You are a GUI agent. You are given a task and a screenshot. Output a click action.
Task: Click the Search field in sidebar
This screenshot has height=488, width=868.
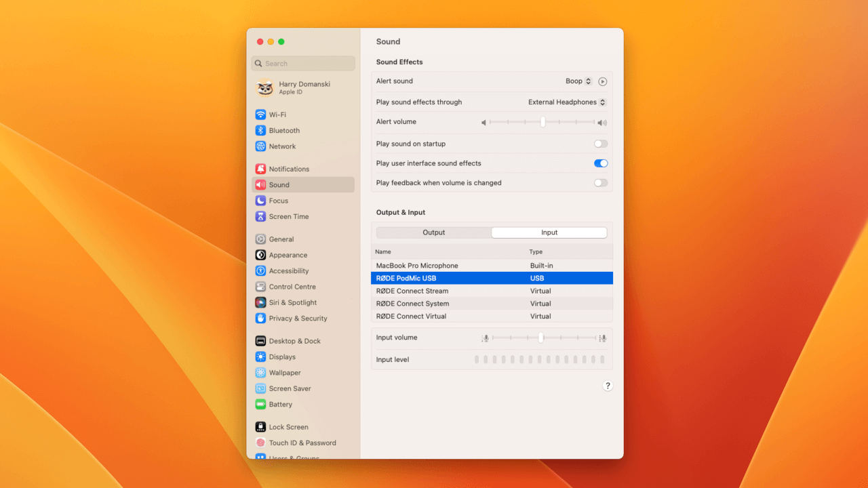point(303,64)
